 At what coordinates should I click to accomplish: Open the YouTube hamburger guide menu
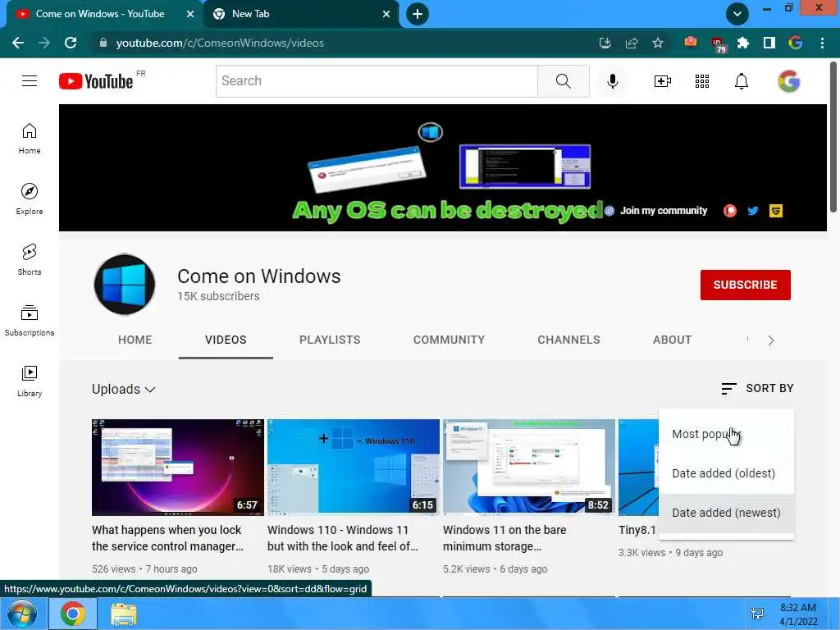pos(30,81)
